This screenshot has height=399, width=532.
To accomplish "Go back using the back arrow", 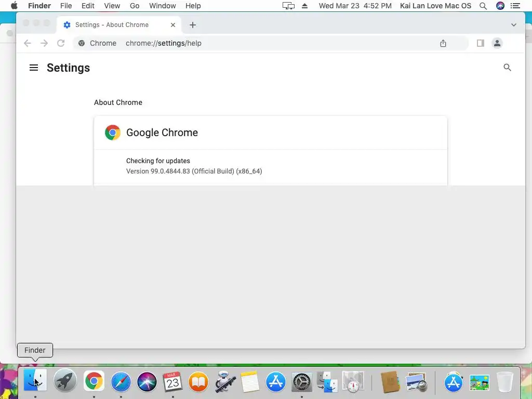I will tap(28, 43).
